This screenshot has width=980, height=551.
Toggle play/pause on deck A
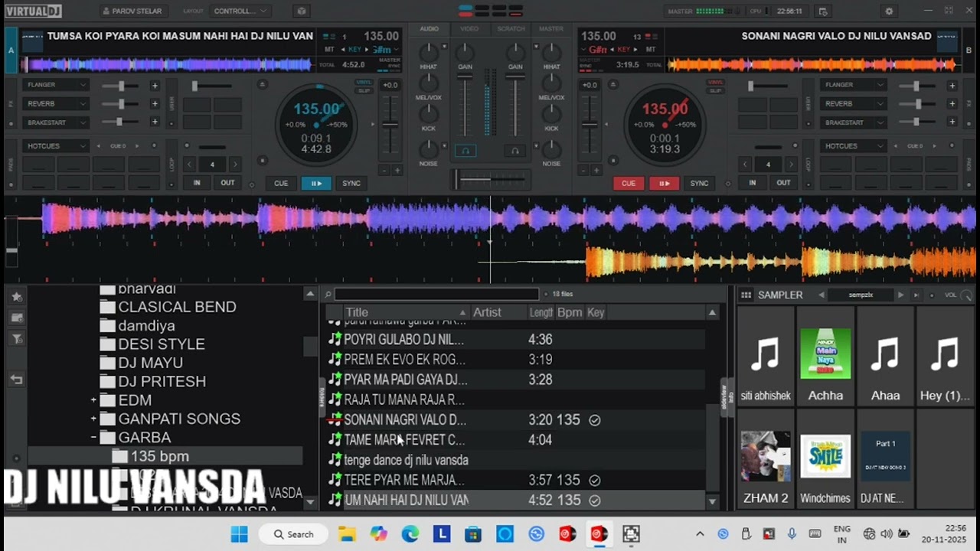315,183
